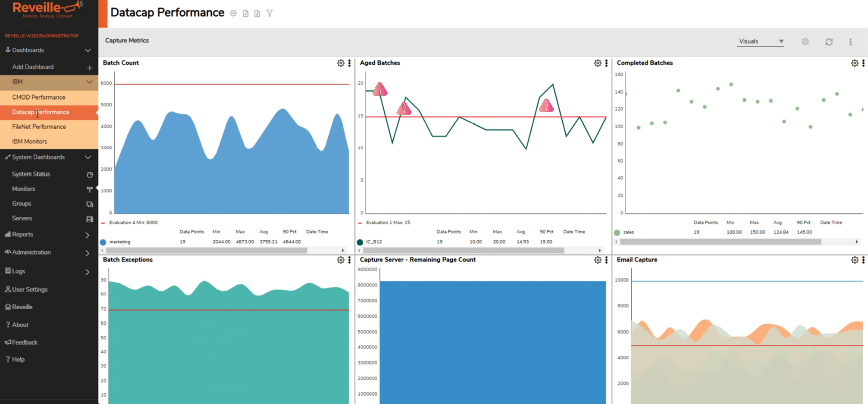Open Capture Metrics more options menu
Image resolution: width=868 pixels, height=404 pixels.
(850, 42)
